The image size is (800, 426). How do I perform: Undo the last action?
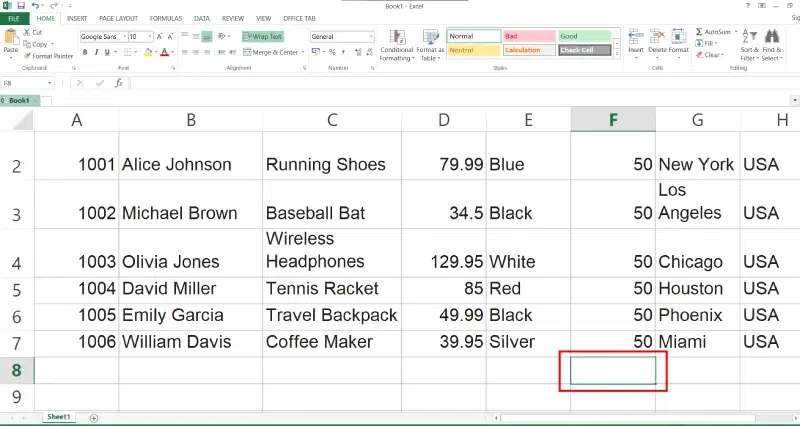(x=35, y=6)
